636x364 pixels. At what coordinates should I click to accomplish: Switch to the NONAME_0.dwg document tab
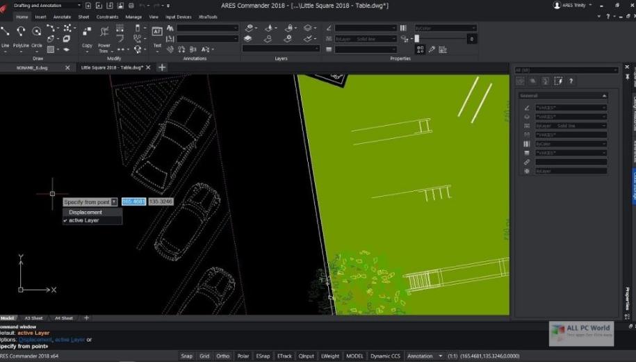[32, 67]
